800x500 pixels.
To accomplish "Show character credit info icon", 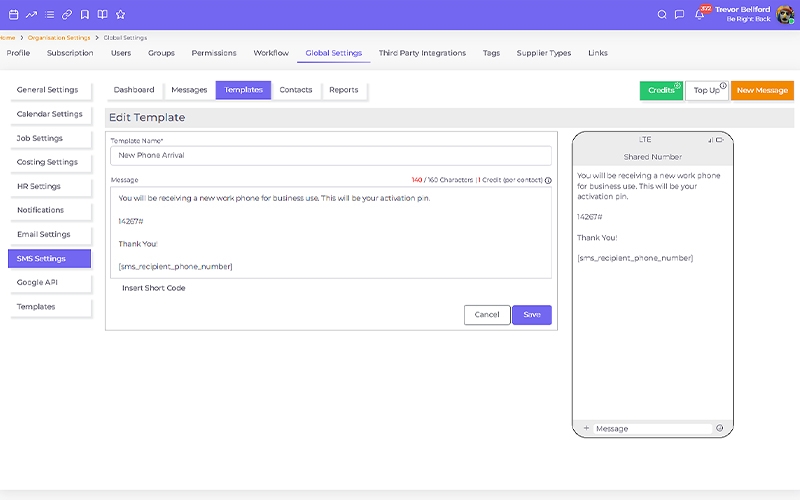I will (548, 180).
